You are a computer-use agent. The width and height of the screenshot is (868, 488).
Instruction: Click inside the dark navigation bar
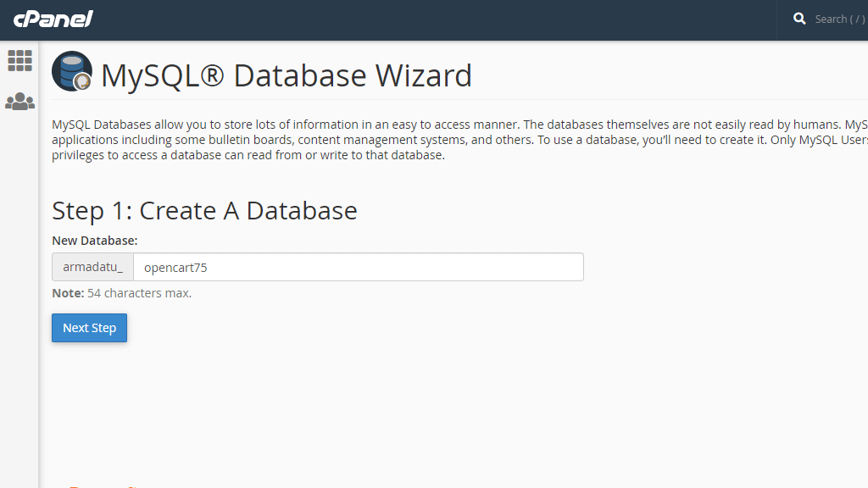[424, 19]
